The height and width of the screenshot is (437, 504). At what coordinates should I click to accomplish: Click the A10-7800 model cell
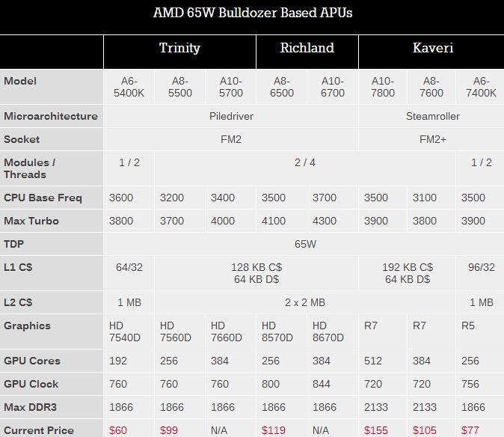[x=383, y=87]
